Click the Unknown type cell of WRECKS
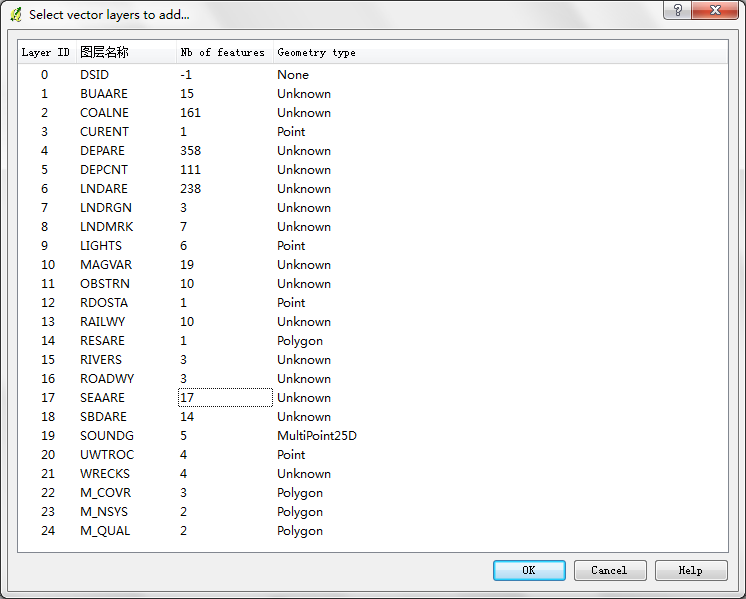The width and height of the screenshot is (746, 599). coord(304,474)
